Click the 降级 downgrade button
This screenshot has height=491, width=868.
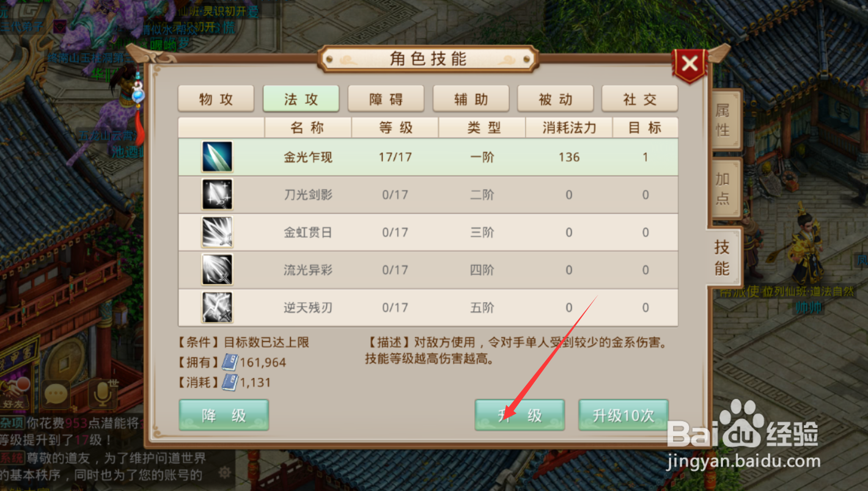pos(224,415)
